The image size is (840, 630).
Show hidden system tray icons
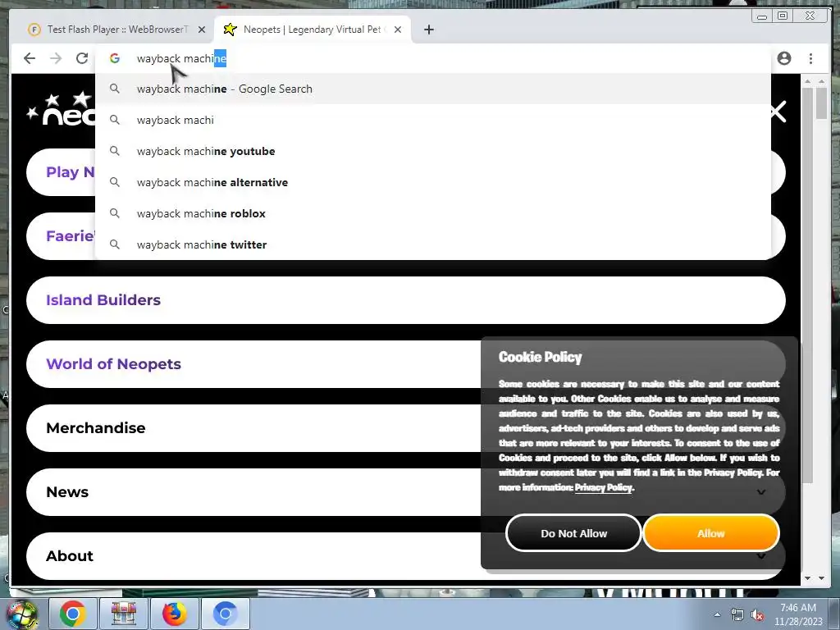pyautogui.click(x=717, y=614)
